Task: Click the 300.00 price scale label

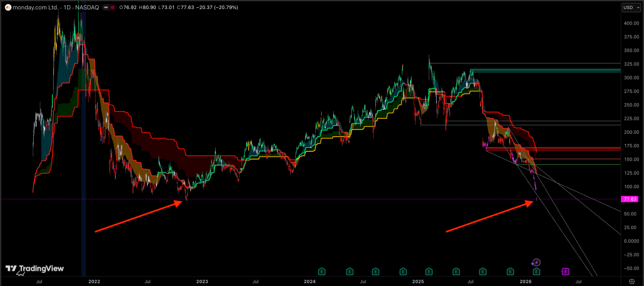Action: pyautogui.click(x=631, y=78)
